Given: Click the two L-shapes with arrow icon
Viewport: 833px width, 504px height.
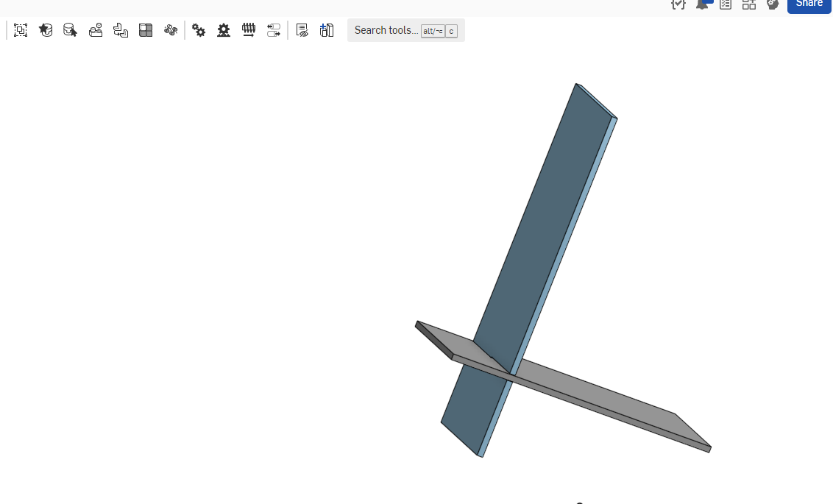Looking at the screenshot, I should (121, 30).
